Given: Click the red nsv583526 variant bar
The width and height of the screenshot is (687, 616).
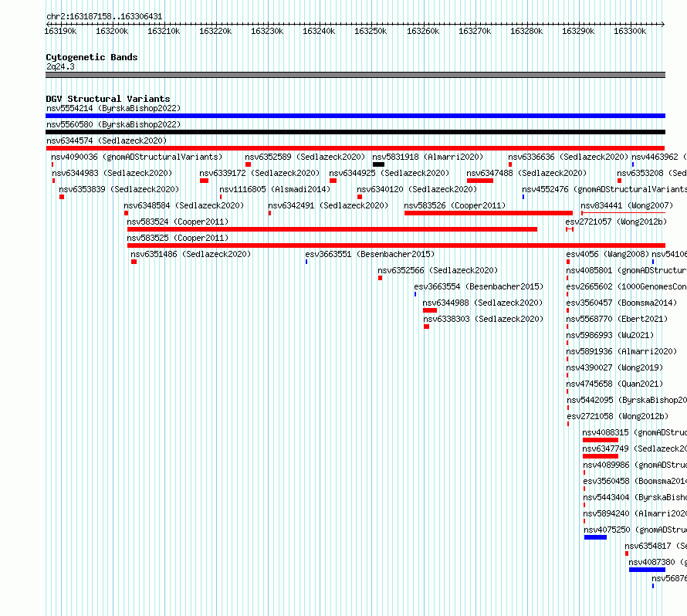Looking at the screenshot, I should click(x=489, y=213).
